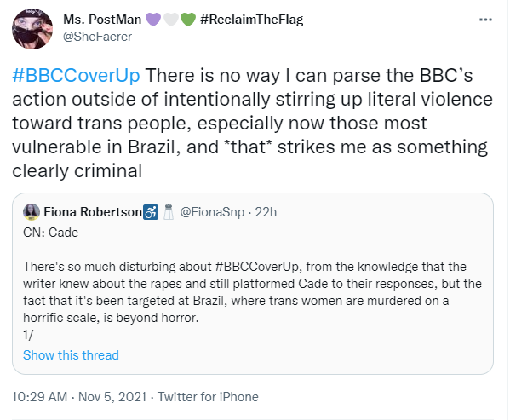
Task: Click the purple heart emoji in display name
Action: [x=153, y=20]
